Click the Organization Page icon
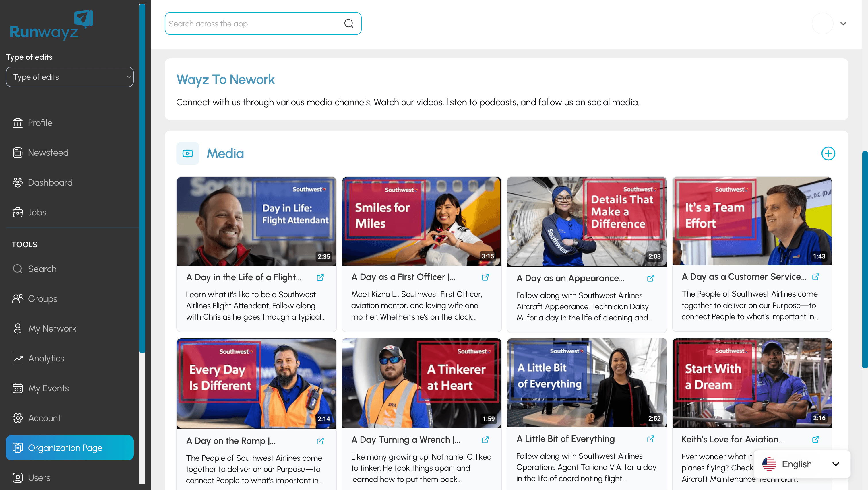 tap(18, 448)
